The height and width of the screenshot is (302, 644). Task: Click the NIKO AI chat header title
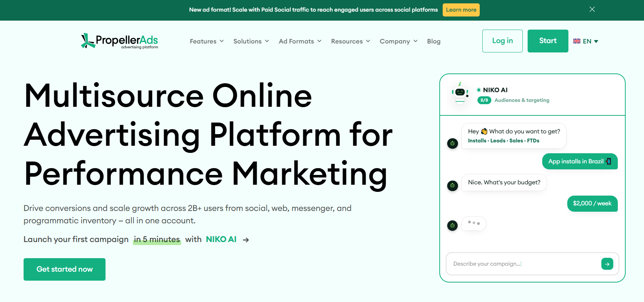(x=495, y=90)
